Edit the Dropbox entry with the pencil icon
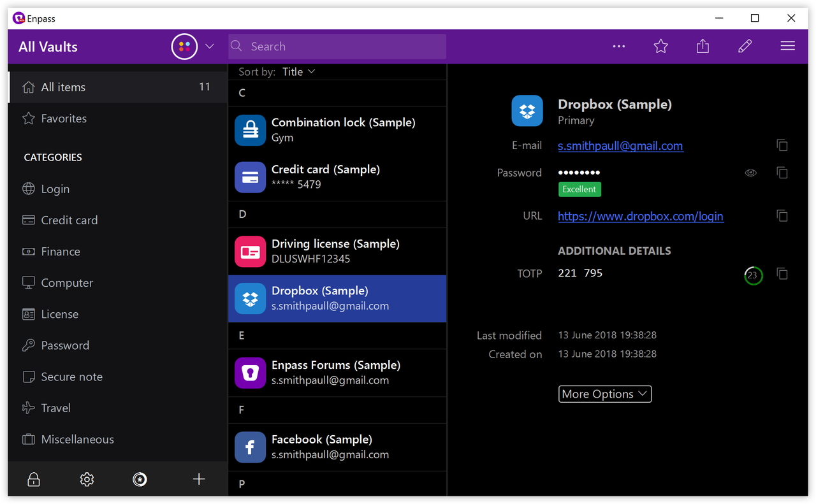The height and width of the screenshot is (504, 816). point(745,46)
